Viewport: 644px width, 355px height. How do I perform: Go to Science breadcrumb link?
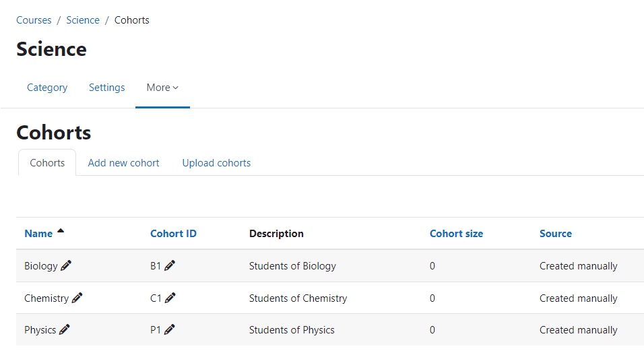pyautogui.click(x=83, y=20)
